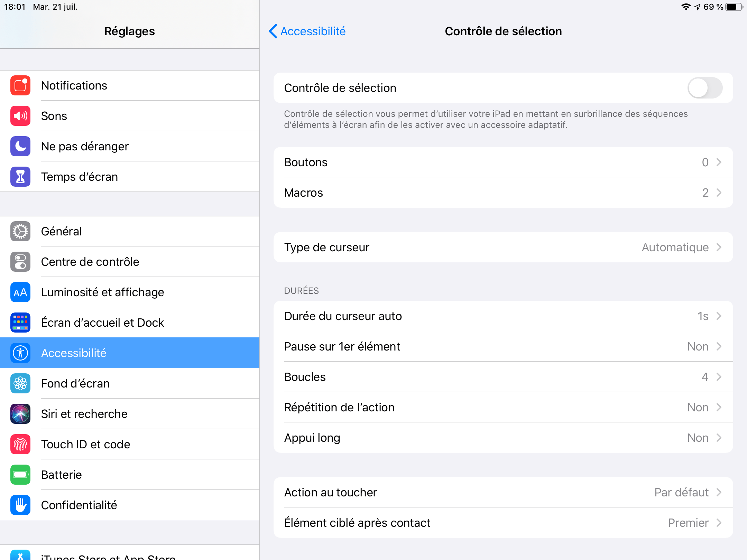Screen dimensions: 747x560
Task: Tap the Siri et recherche icon
Action: (20, 414)
